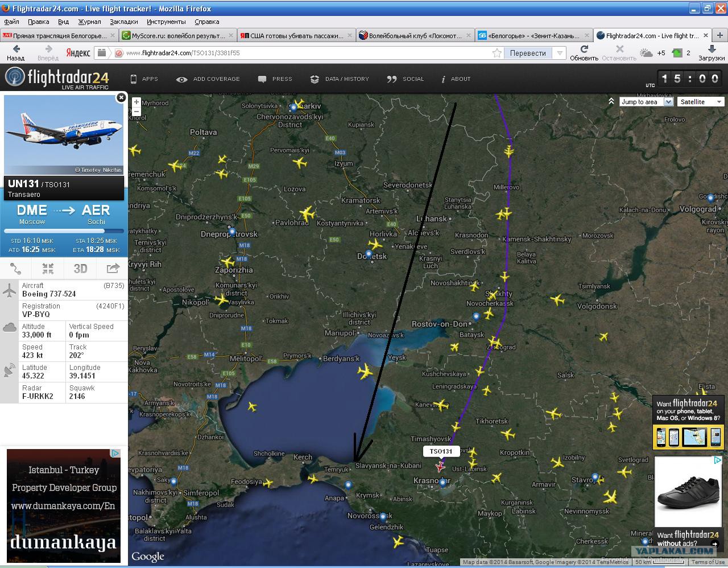This screenshot has height=568, width=728.
Task: Switch to MyScore.ru волейбол tab
Action: click(178, 35)
